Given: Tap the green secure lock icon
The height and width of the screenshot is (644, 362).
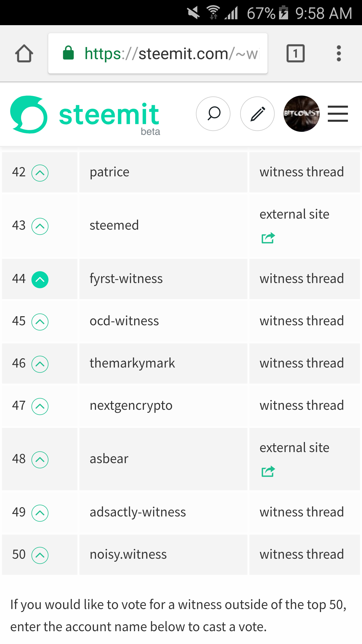Looking at the screenshot, I should (68, 53).
